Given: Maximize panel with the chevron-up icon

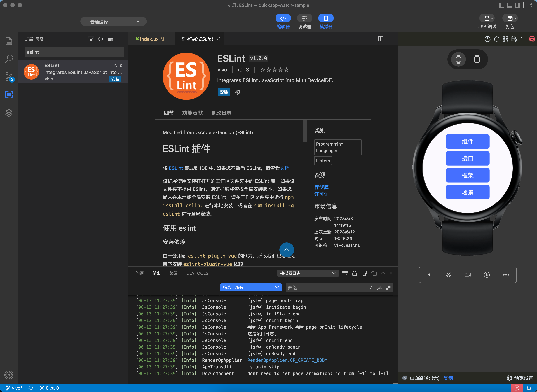Looking at the screenshot, I should [383, 273].
